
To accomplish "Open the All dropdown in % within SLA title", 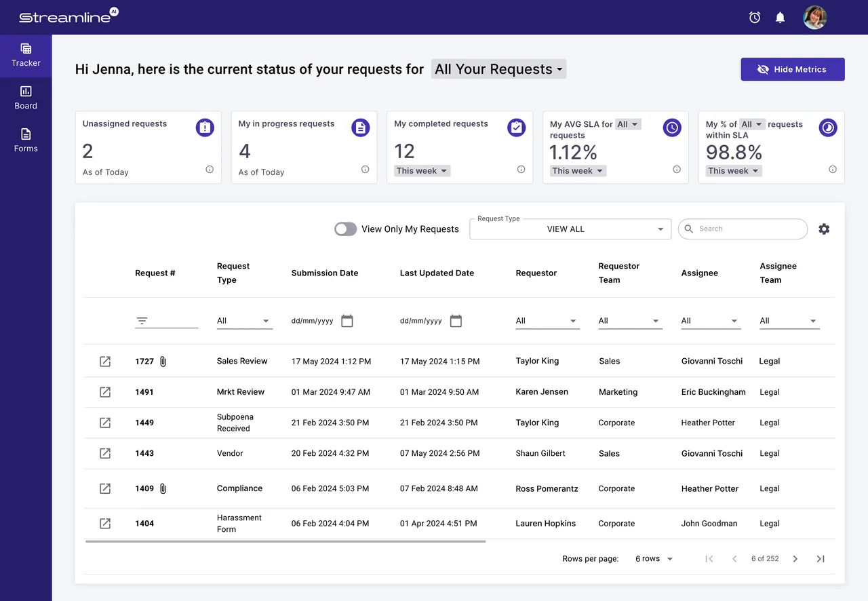I will (x=752, y=124).
